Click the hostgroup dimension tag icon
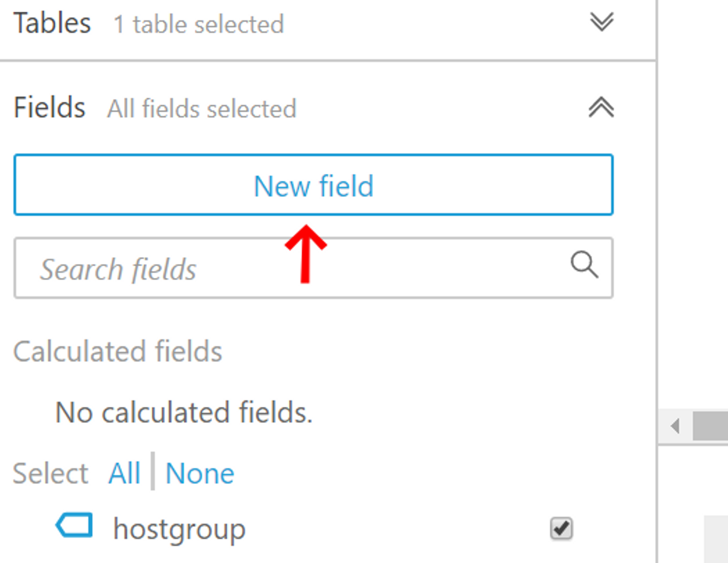Screen dimensions: 728x563 [74, 525]
